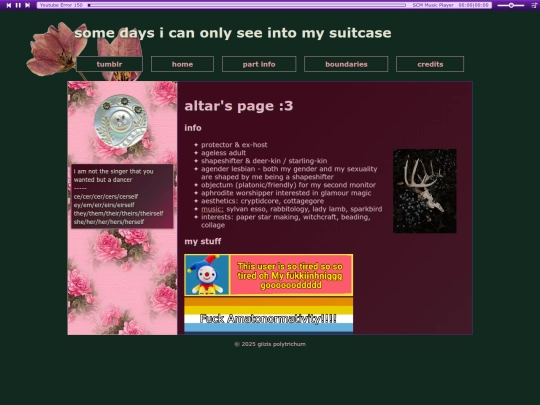Click the footer '© 2025 glizis polytrichum' text
540x405 pixels.
point(270,344)
